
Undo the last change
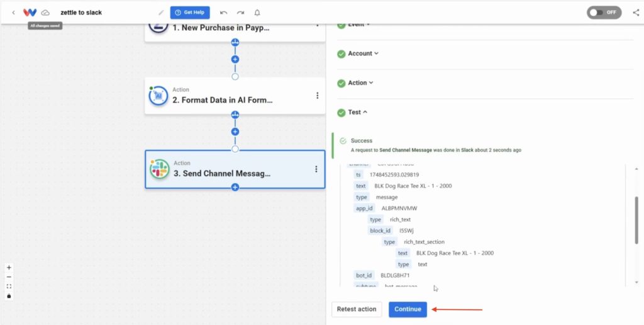(223, 13)
